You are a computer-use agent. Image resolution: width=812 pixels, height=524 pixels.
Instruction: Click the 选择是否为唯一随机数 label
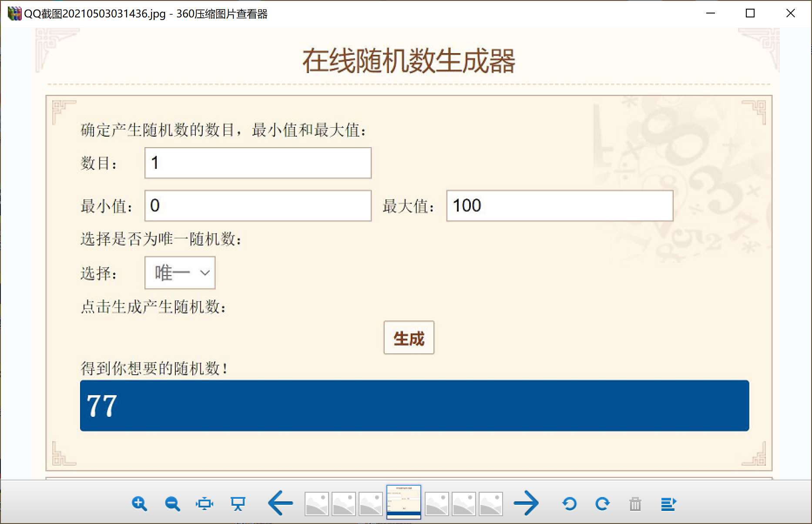coord(161,239)
